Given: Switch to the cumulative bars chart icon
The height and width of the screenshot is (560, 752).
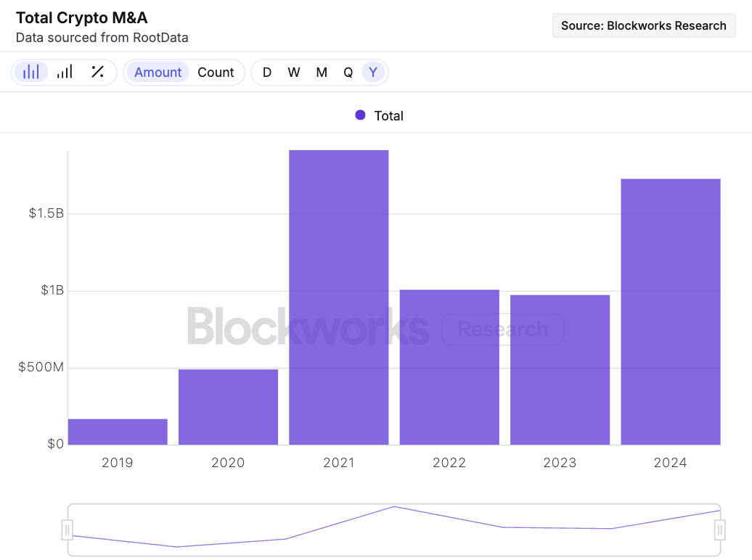Looking at the screenshot, I should click(65, 72).
